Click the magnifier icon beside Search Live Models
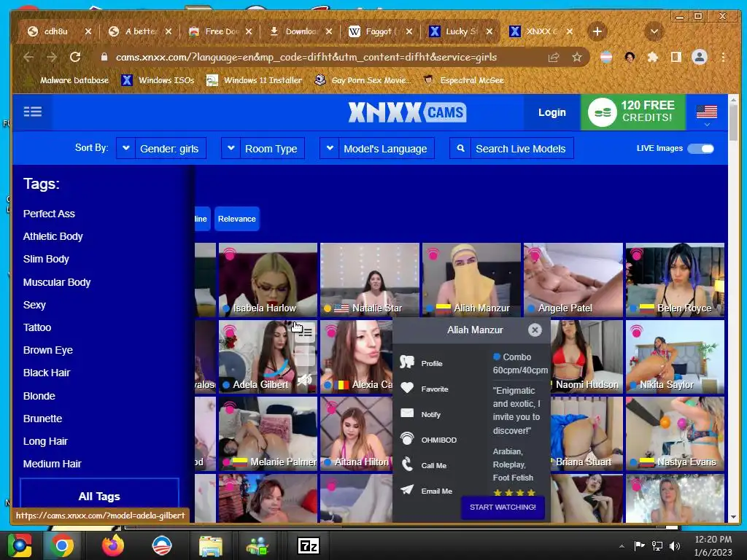 pyautogui.click(x=461, y=149)
